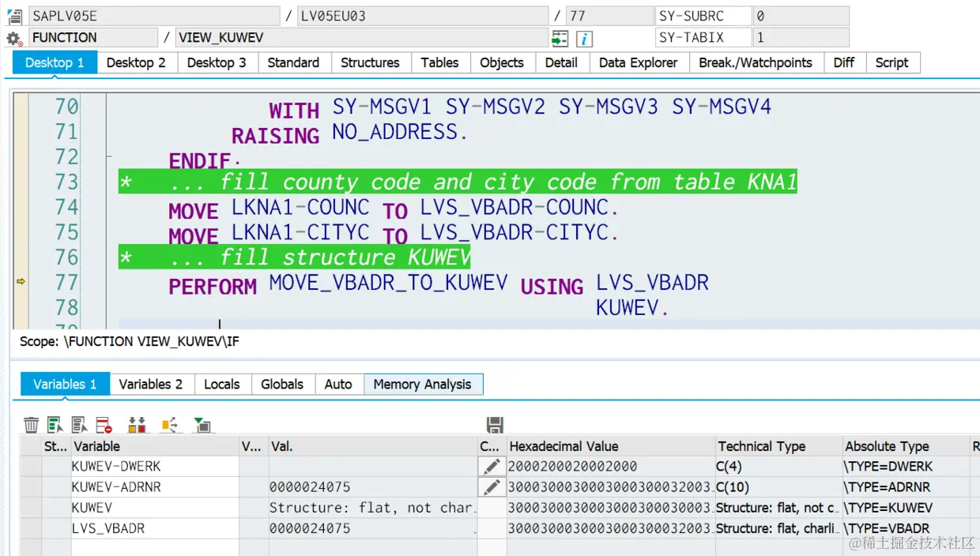Click line 75 MOVE LKNA1-CITYC statement
The width and height of the screenshot is (980, 556).
394,234
